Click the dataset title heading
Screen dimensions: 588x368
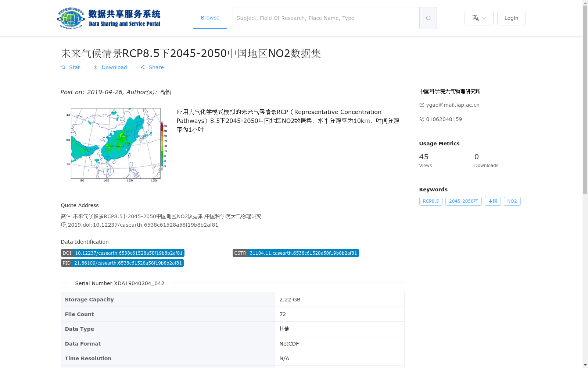click(191, 53)
